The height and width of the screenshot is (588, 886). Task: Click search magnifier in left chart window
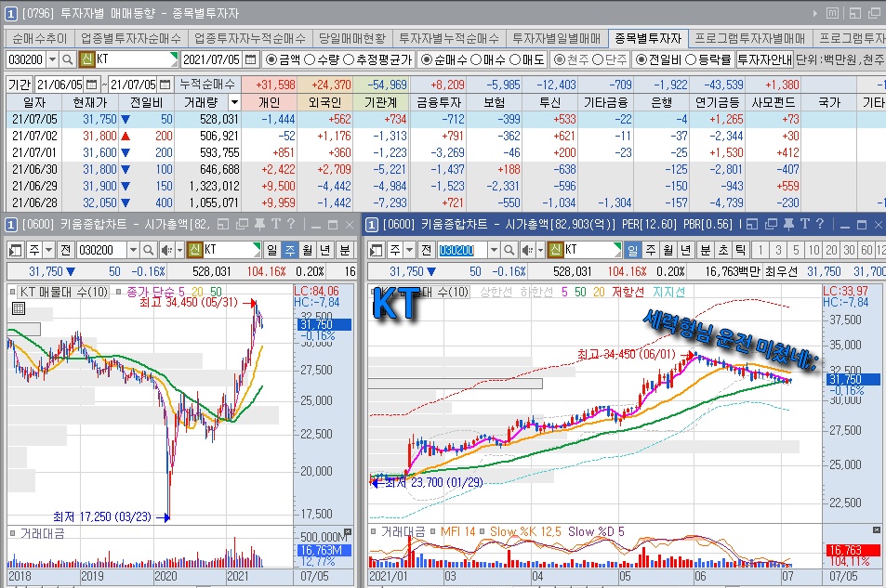[148, 250]
